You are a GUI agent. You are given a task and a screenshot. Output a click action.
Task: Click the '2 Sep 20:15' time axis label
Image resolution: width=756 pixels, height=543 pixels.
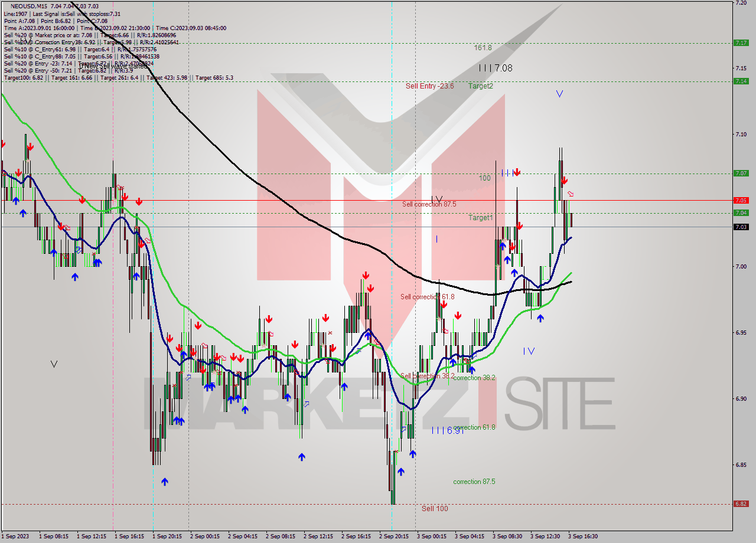(x=393, y=537)
